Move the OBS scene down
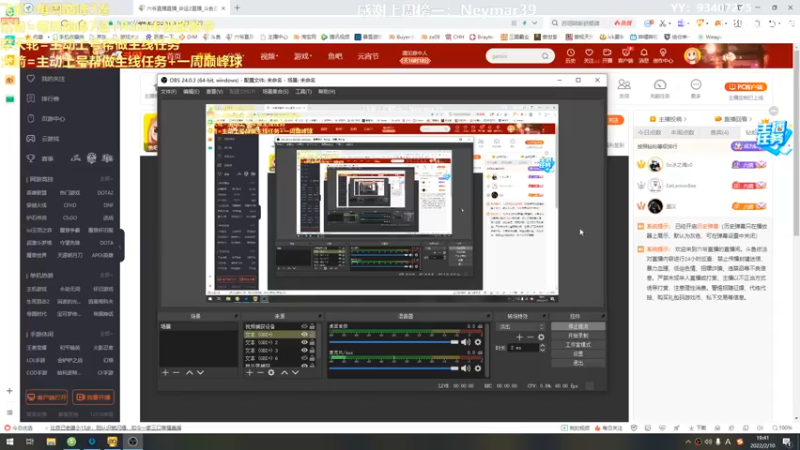This screenshot has height=450, width=800. coord(201,373)
